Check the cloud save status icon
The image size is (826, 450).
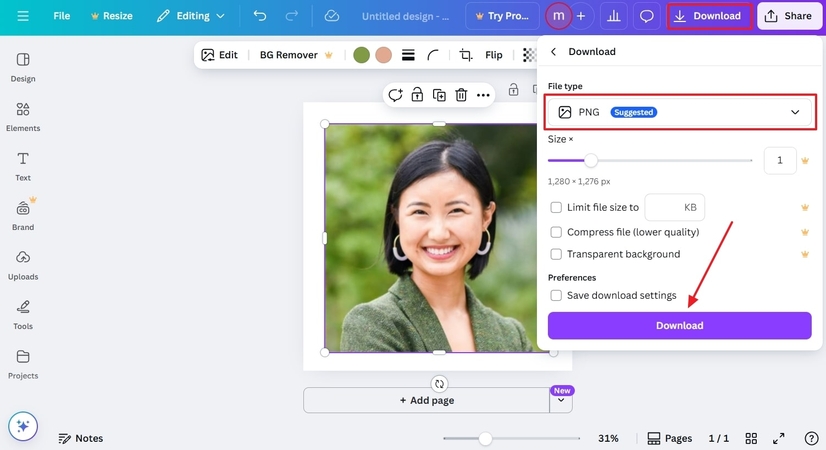click(331, 16)
